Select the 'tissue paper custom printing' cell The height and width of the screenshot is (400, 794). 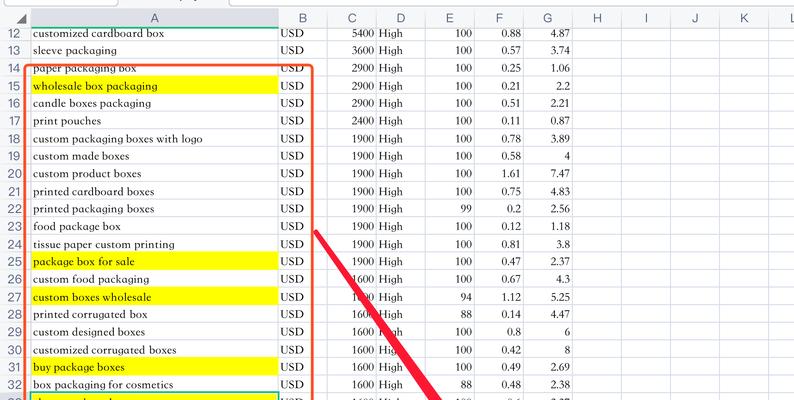pos(154,244)
